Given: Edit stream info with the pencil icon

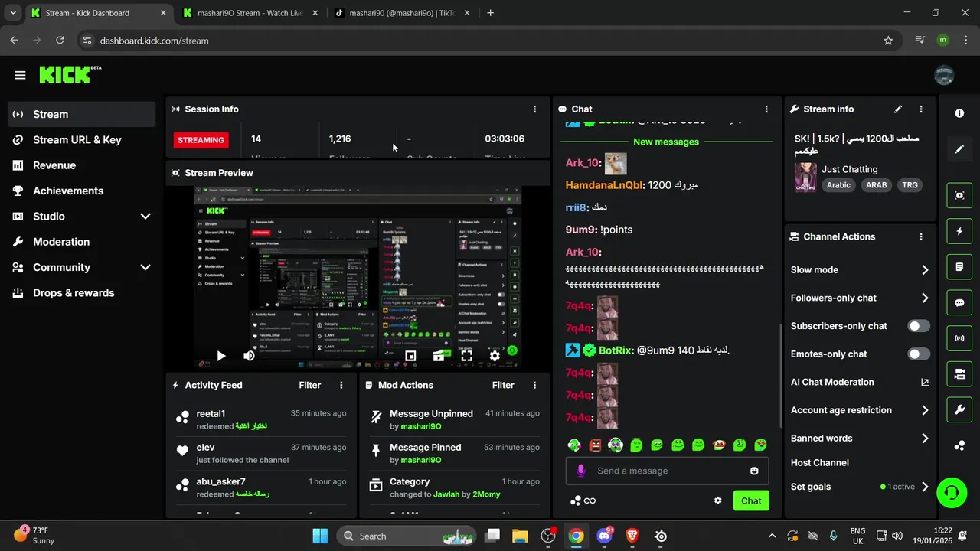Looking at the screenshot, I should [898, 109].
